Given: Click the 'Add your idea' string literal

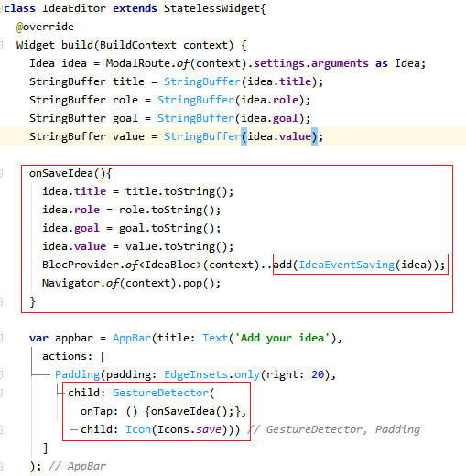Looking at the screenshot, I should coord(282,338).
